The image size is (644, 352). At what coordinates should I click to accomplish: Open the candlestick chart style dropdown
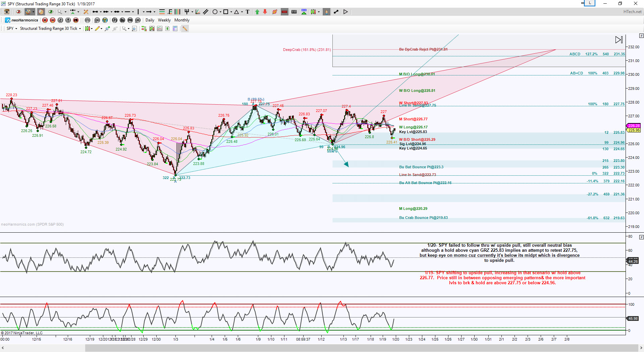[x=89, y=28]
